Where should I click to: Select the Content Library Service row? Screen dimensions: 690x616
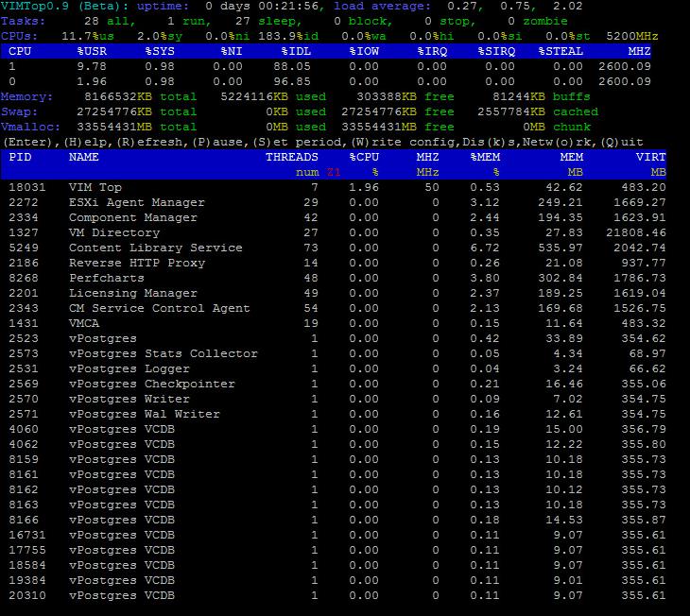pyautogui.click(x=155, y=248)
